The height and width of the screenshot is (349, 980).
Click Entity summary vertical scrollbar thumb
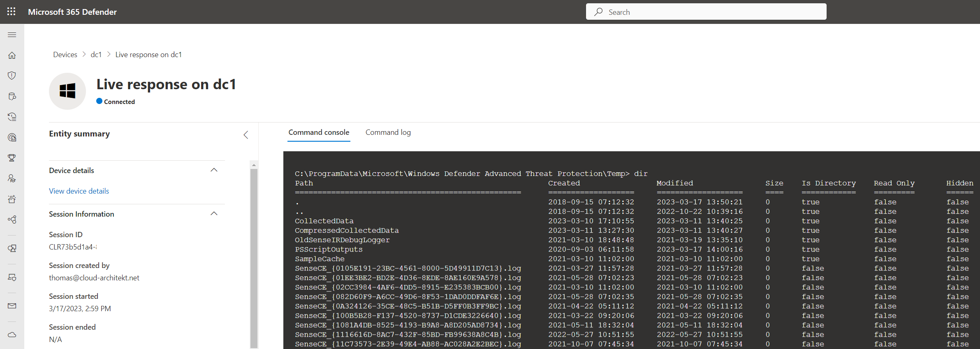254,258
